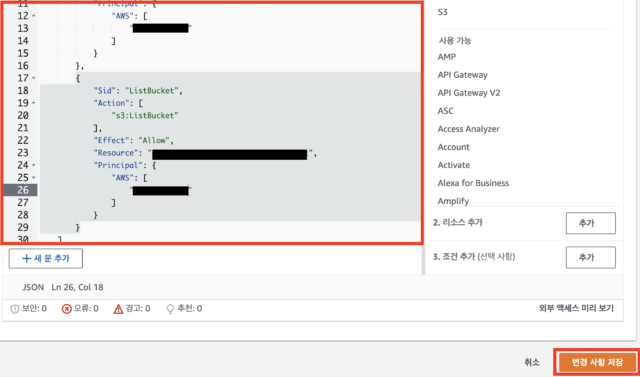Click the "Action" key on line 19
The image size is (640, 377).
coord(111,103)
